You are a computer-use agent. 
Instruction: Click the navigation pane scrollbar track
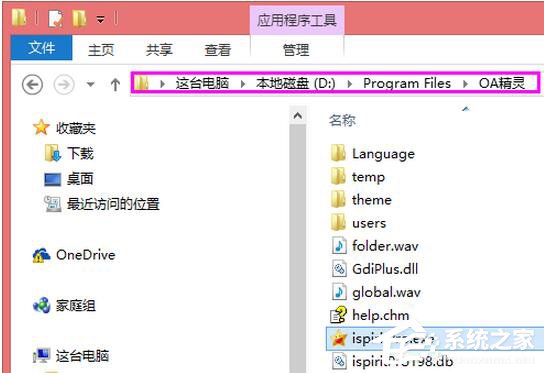tap(297, 248)
